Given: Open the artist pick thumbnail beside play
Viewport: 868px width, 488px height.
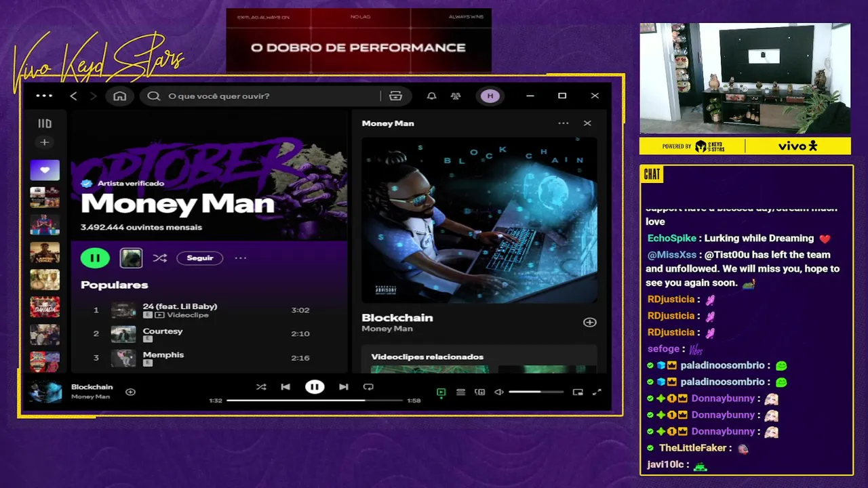Looking at the screenshot, I should click(131, 258).
